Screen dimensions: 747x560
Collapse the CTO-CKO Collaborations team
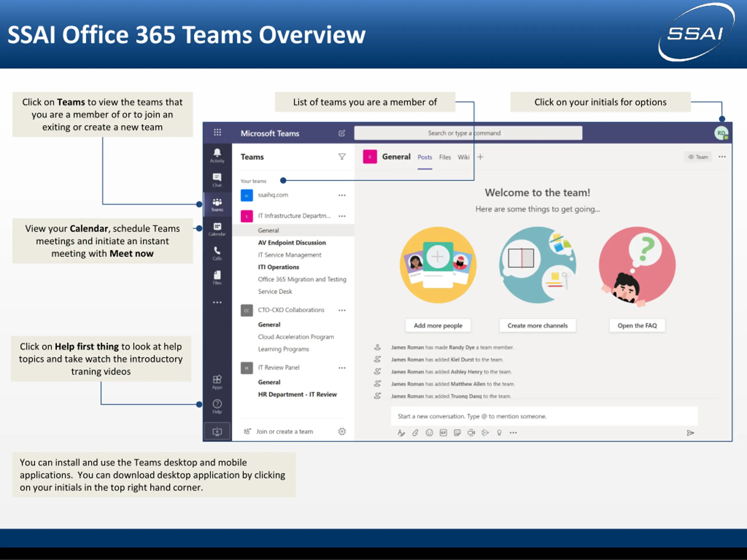click(x=291, y=310)
